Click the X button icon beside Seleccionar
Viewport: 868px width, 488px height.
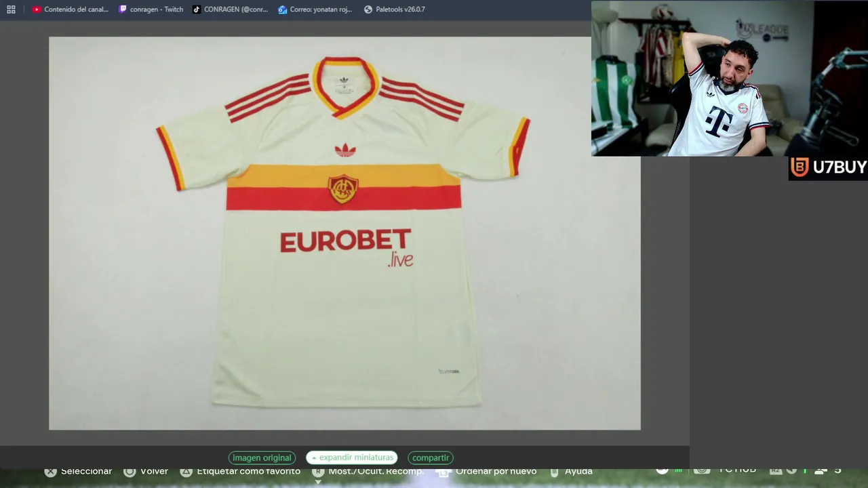50,471
